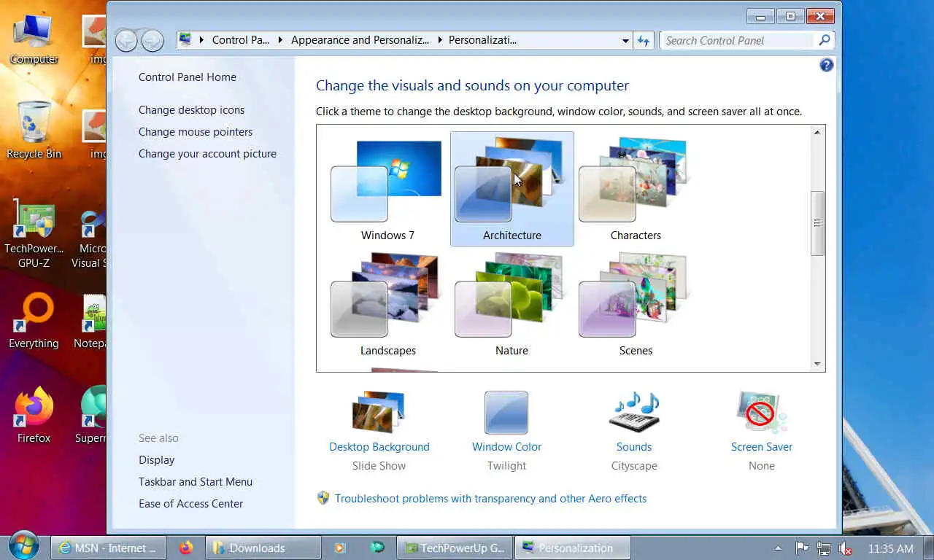Click the teal round taskbar icon
Viewport: 934px width, 560px height.
(x=377, y=548)
